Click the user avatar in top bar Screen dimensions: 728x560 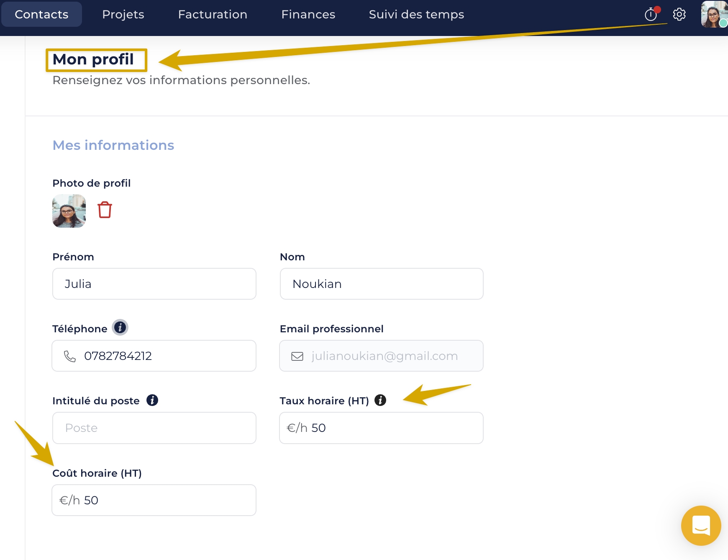(713, 15)
